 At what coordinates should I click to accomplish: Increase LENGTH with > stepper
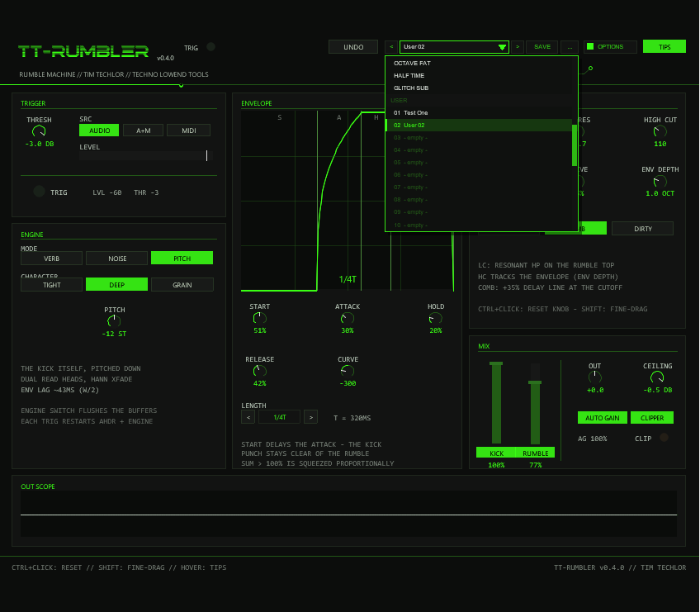tap(310, 417)
